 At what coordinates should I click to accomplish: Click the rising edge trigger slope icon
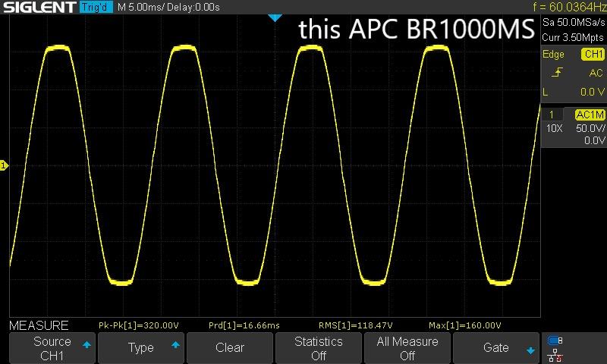(557, 72)
